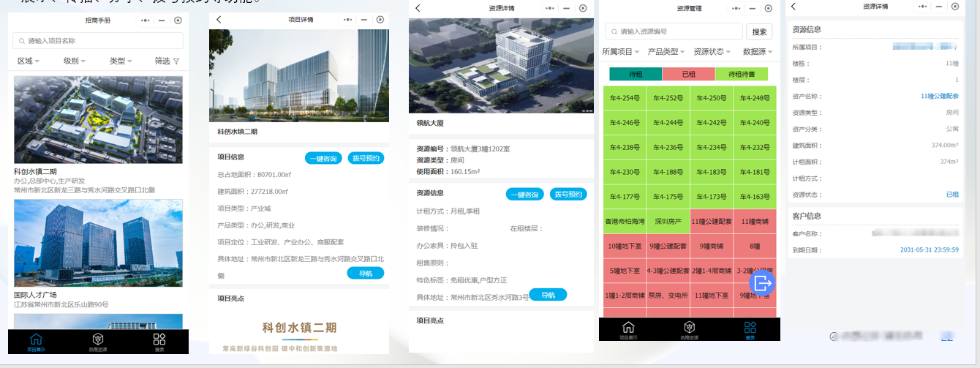Go back from 领航大厦 资源详情 screen

418,8
